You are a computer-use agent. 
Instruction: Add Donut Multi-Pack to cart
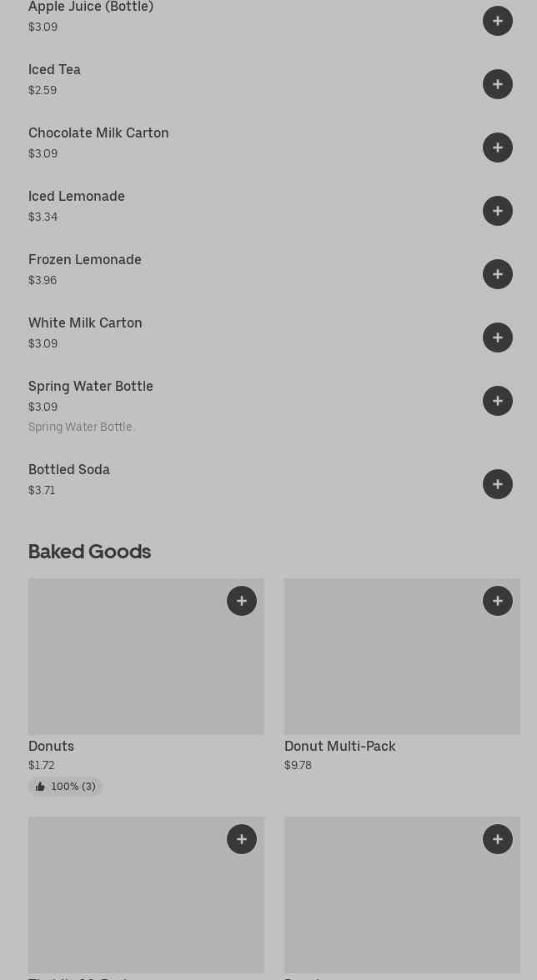[x=498, y=601]
